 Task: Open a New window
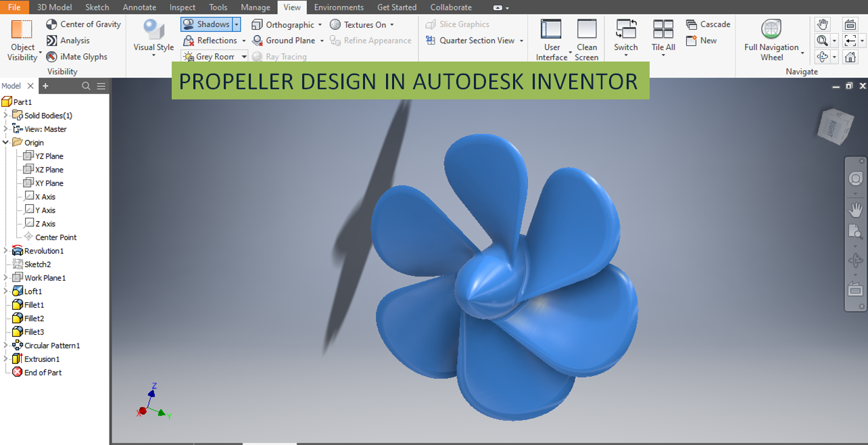coord(701,41)
